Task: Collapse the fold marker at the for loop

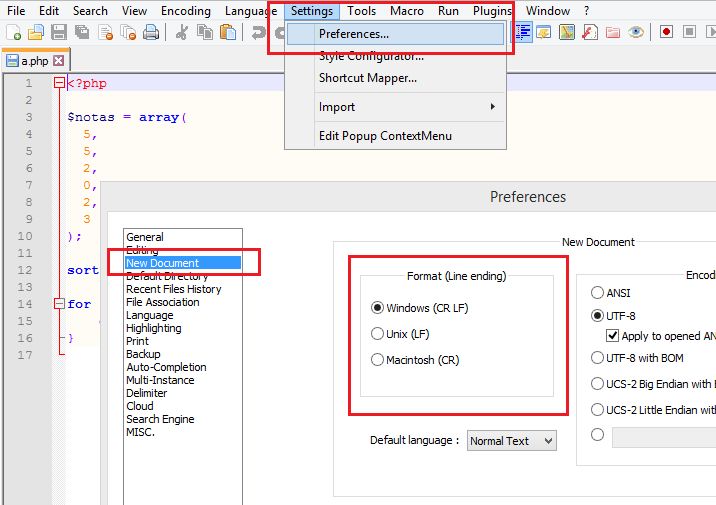Action: pyautogui.click(x=59, y=304)
